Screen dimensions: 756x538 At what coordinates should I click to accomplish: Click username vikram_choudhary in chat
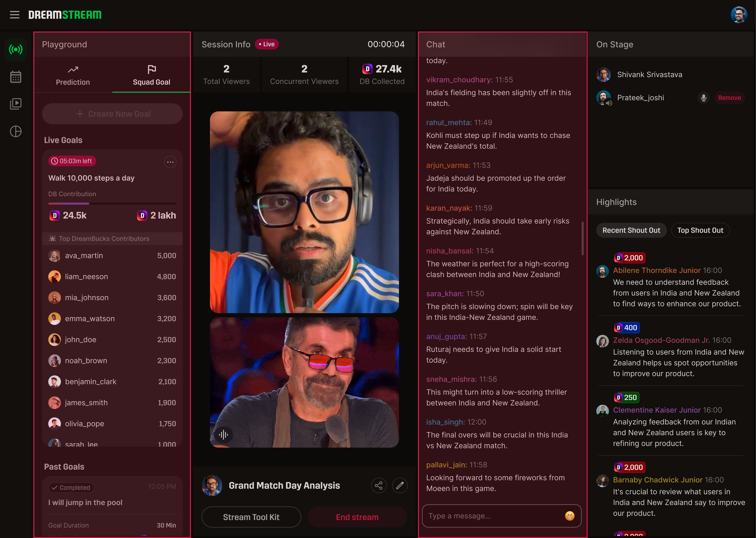tap(459, 80)
